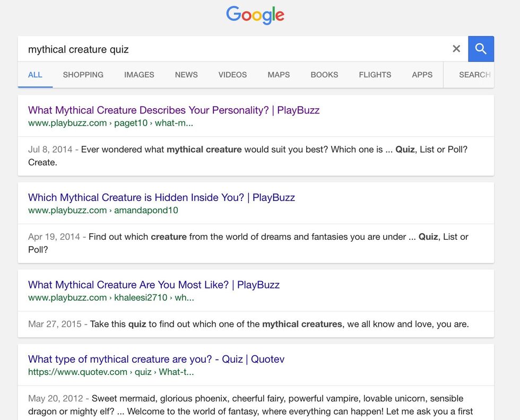Open the Google logo homepage link
Image resolution: width=520 pixels, height=420 pixels.
(255, 15)
